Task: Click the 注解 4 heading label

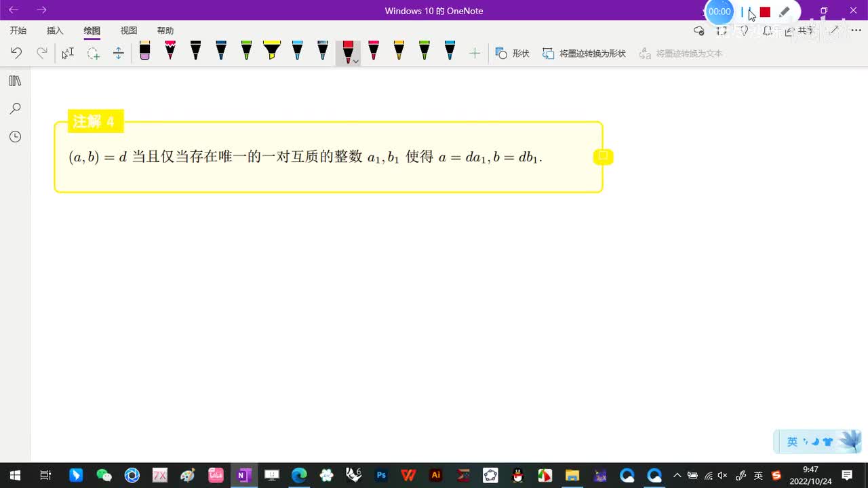Action: coord(95,121)
